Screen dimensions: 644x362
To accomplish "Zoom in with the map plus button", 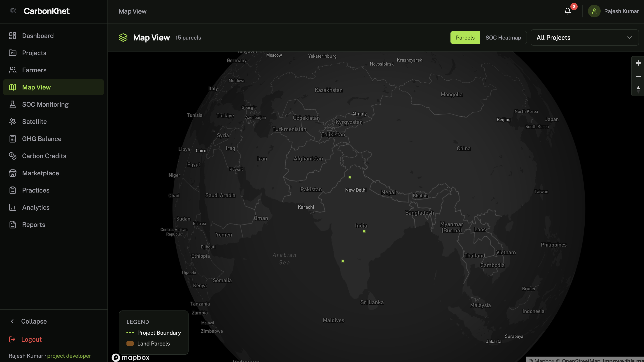I will (638, 63).
